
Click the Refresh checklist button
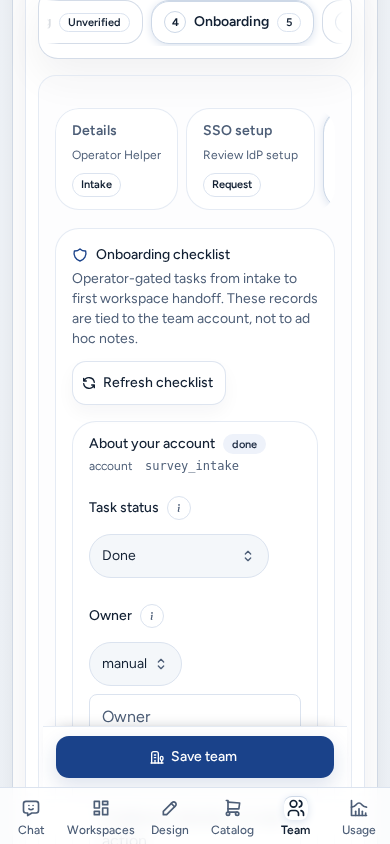pos(149,383)
